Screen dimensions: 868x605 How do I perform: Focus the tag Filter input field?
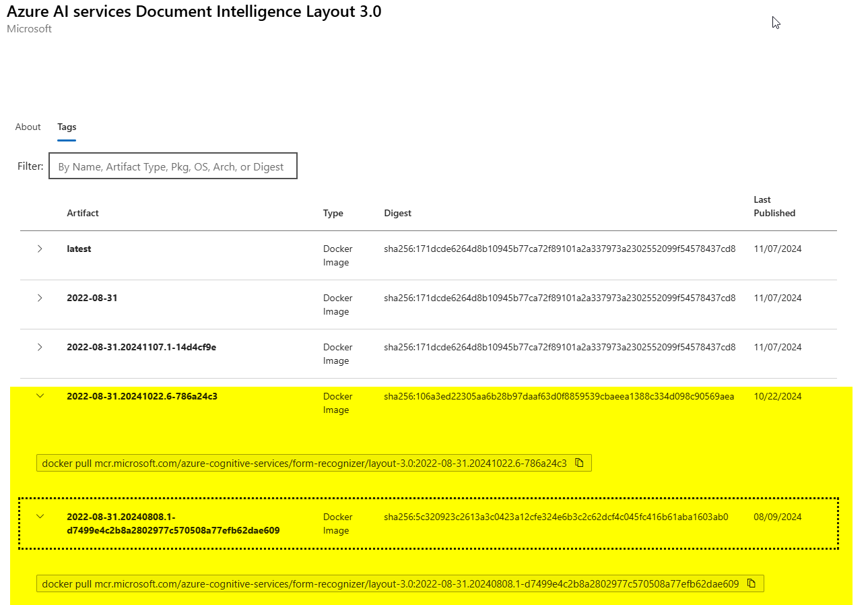point(173,166)
